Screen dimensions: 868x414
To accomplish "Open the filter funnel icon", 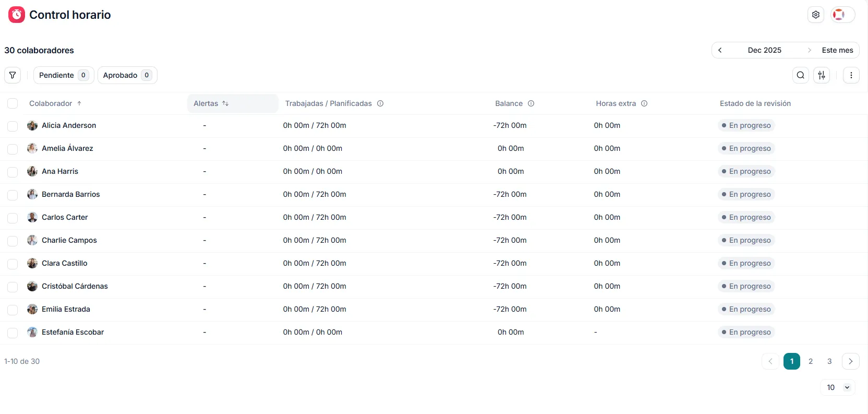I will click(x=13, y=75).
